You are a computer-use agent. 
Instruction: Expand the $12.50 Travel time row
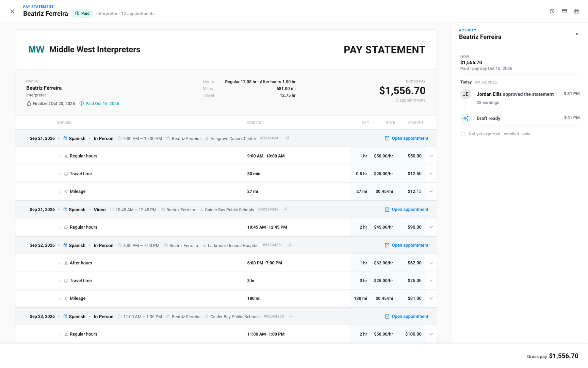tap(431, 174)
